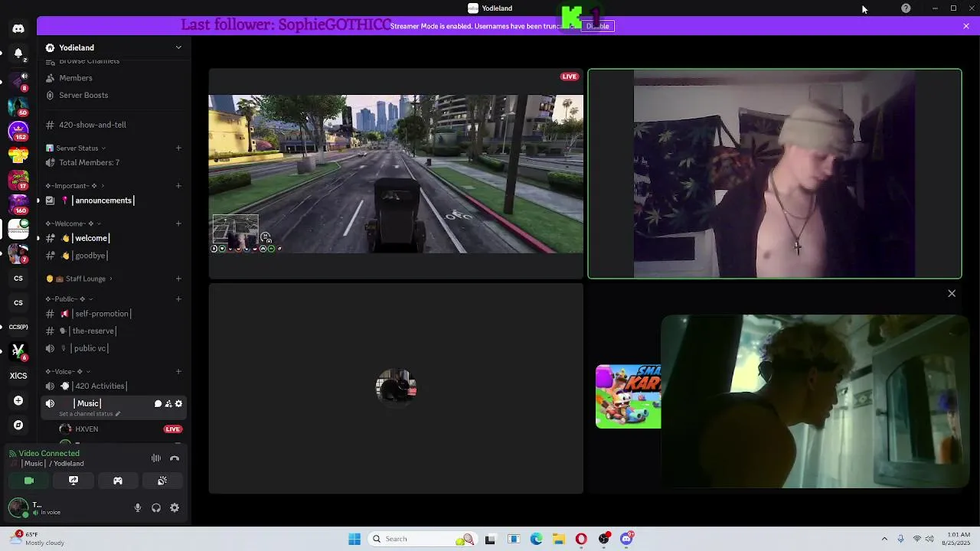Open the soundboard button

[x=162, y=481]
